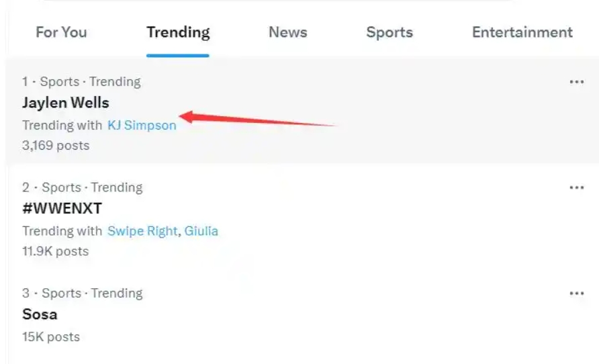599x364 pixels.
Task: Click the 15K posts count
Action: click(50, 336)
